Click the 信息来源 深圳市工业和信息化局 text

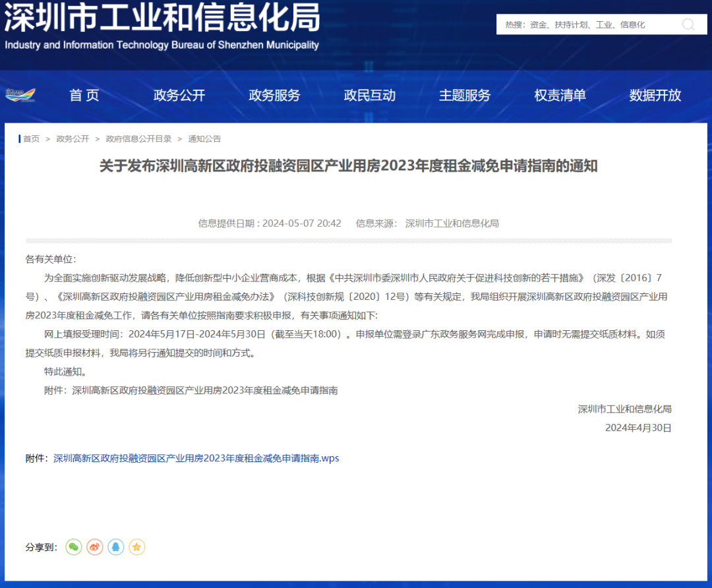click(x=427, y=223)
